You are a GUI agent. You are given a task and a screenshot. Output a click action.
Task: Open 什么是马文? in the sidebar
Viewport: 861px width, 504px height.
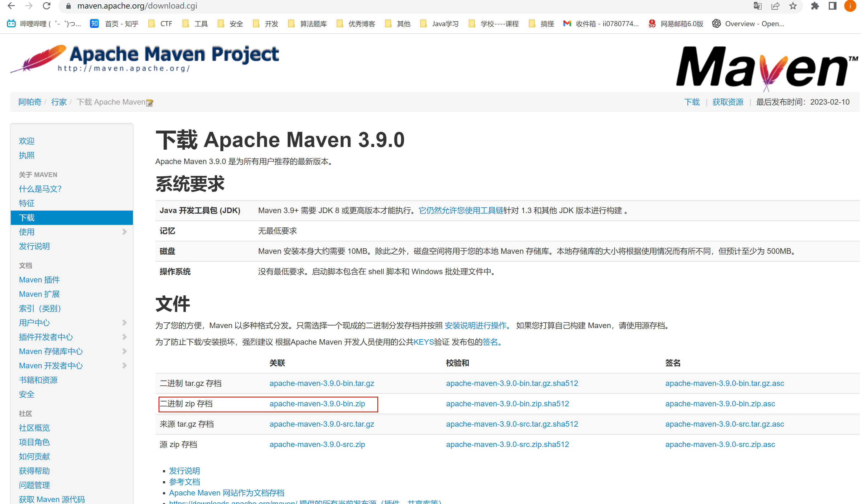coord(40,189)
